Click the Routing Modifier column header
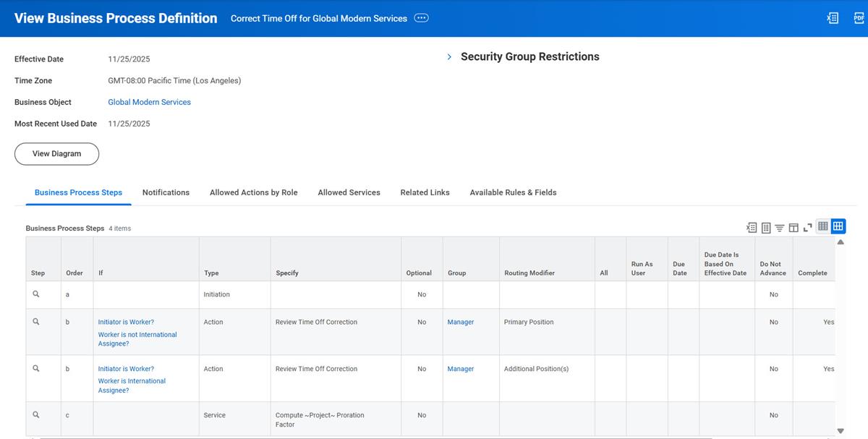The width and height of the screenshot is (868, 439). coord(547,259)
